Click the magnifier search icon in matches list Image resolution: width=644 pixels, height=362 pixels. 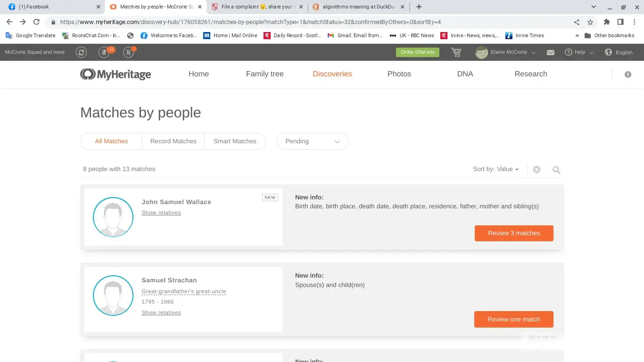click(556, 170)
